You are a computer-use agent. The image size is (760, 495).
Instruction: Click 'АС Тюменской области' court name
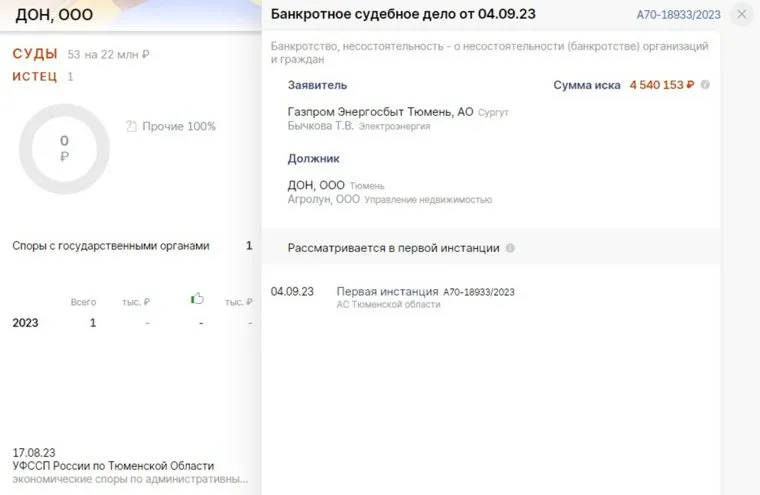pos(388,304)
